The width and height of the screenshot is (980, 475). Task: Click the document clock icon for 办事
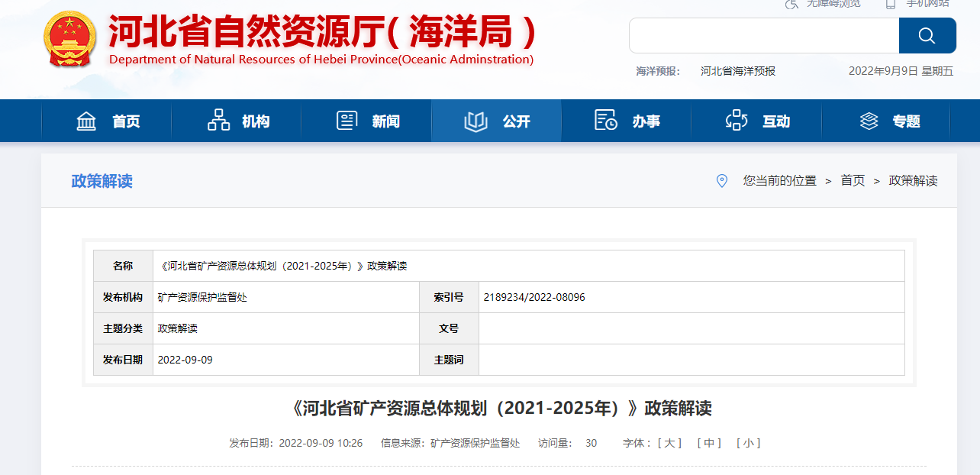click(606, 121)
